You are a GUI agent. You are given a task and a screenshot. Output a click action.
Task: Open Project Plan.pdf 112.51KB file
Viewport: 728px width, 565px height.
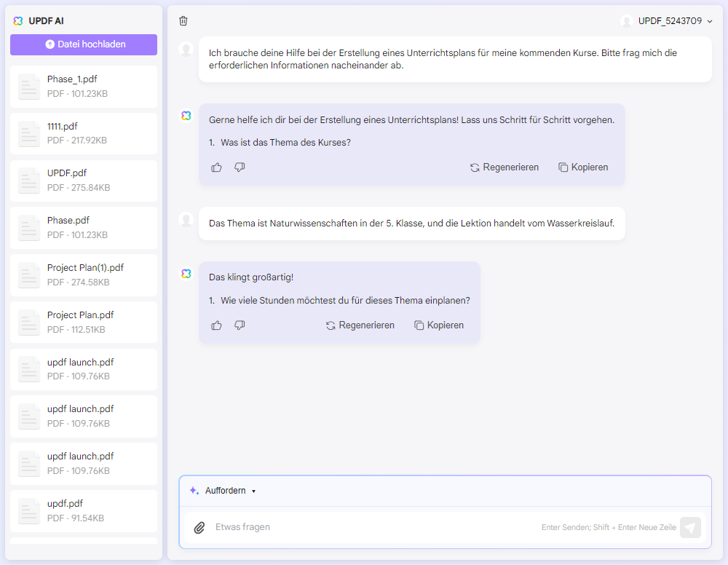[84, 323]
